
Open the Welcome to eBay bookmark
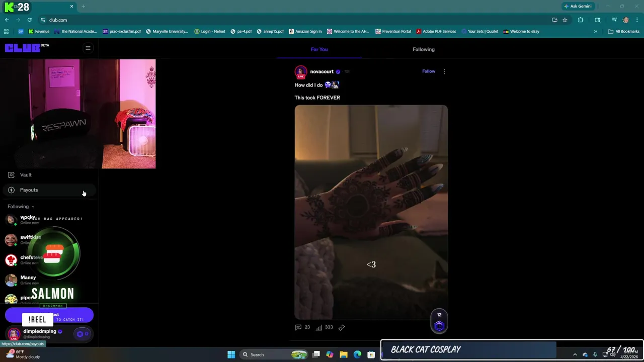[521, 31]
